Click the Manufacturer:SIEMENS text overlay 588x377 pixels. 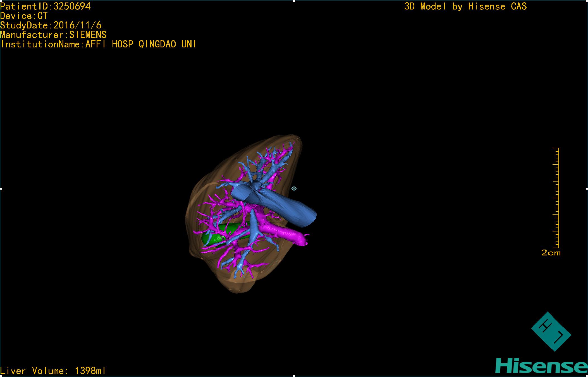(53, 35)
